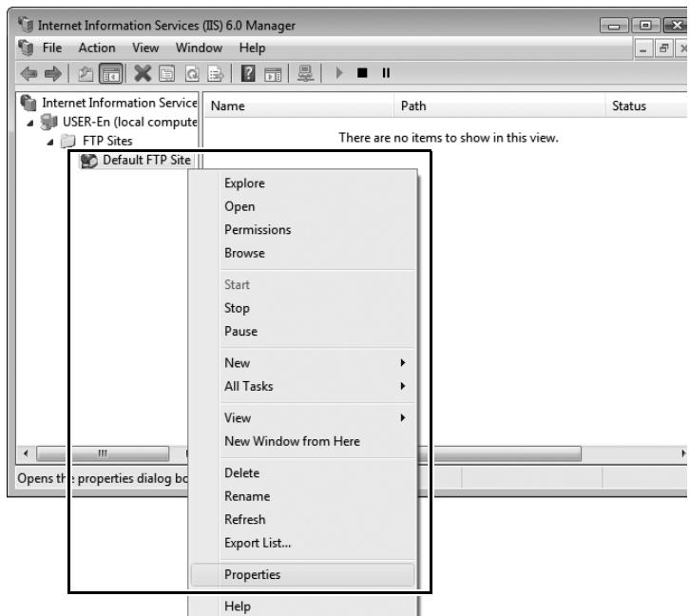This screenshot has height=616, width=690.
Task: Click the Internet Information Services root node icon
Action: (x=29, y=103)
